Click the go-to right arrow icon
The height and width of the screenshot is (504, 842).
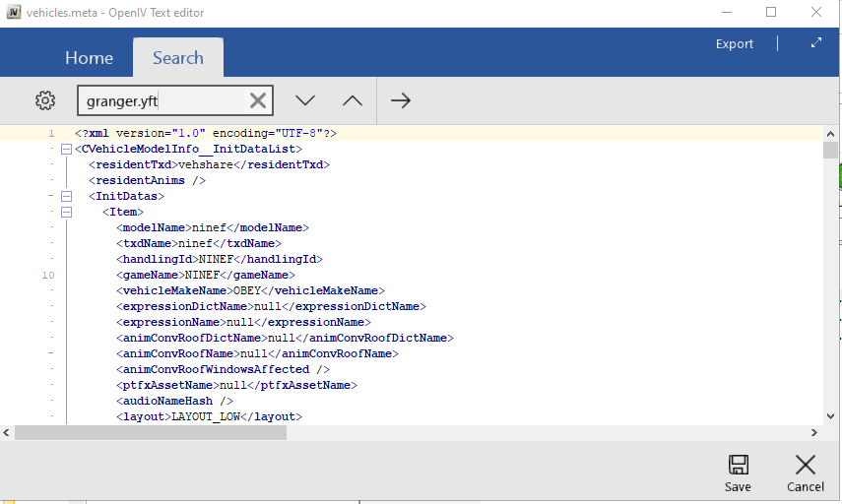coord(400,100)
